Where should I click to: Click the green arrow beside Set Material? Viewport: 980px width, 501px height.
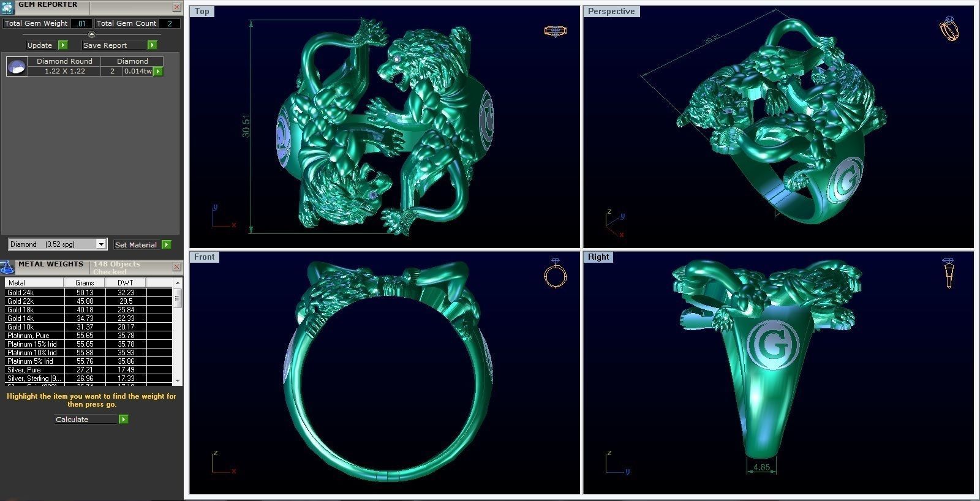[x=166, y=245]
